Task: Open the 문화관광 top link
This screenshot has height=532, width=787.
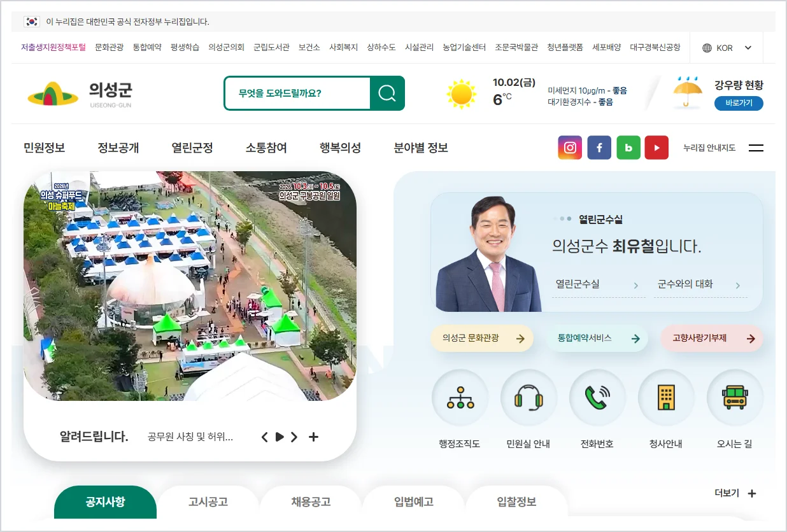Action: tap(110, 48)
